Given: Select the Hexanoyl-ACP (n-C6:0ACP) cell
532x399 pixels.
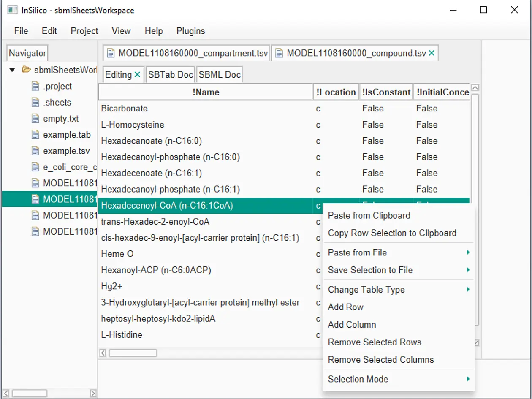Looking at the screenshot, I should click(x=205, y=270).
